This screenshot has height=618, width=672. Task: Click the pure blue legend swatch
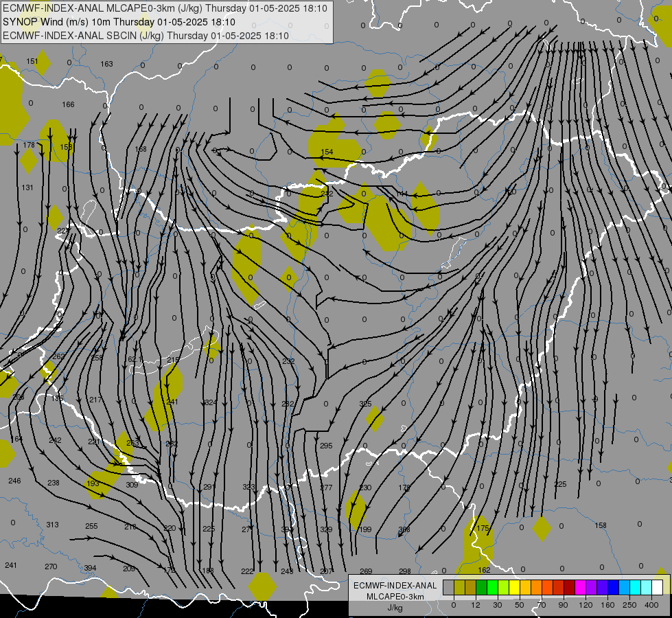click(613, 587)
